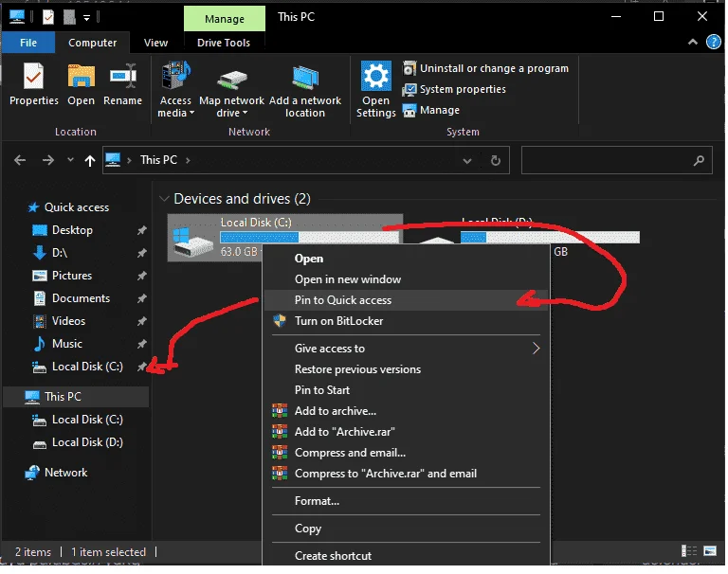Image resolution: width=728 pixels, height=574 pixels.
Task: Open Desktop in Quick access
Action: point(72,230)
